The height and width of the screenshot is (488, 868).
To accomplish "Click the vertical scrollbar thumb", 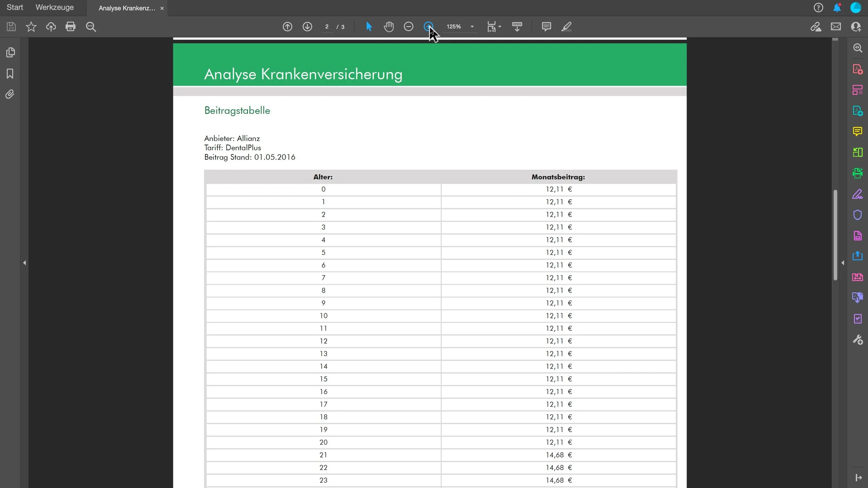I will 835,235.
